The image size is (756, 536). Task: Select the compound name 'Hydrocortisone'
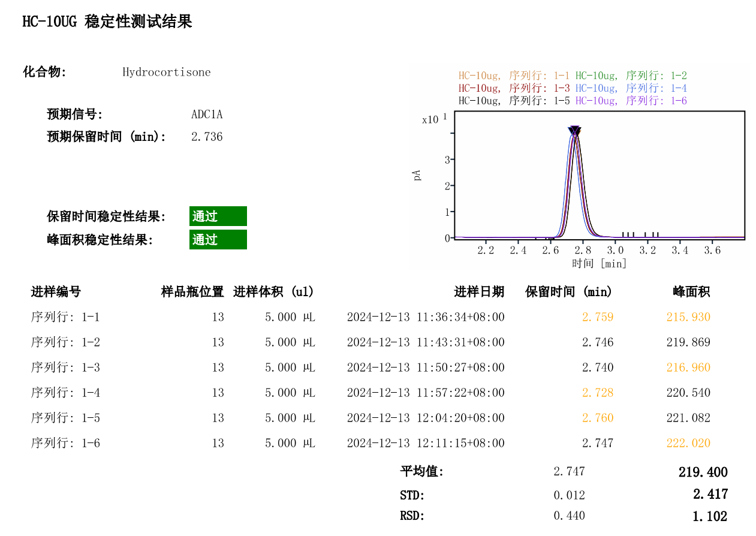167,73
